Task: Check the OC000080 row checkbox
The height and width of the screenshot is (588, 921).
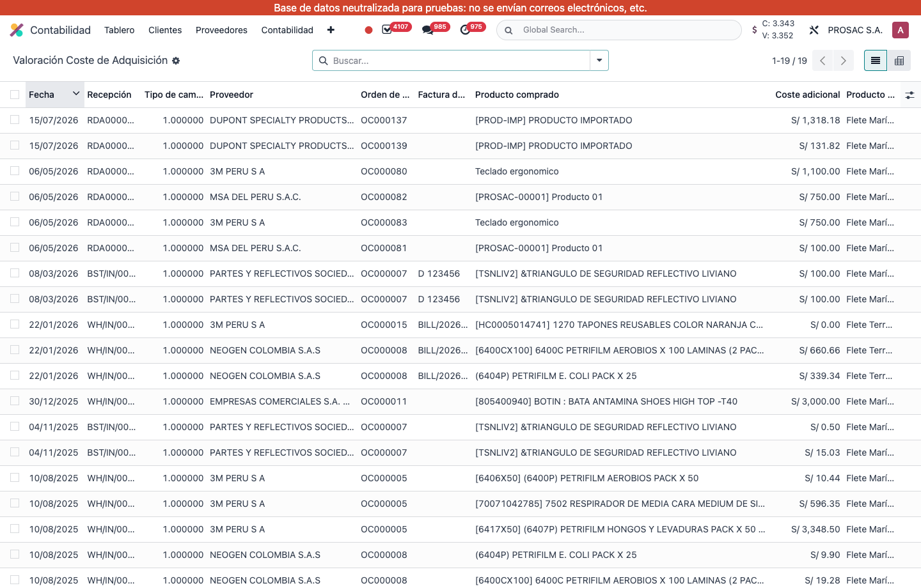Action: click(15, 171)
